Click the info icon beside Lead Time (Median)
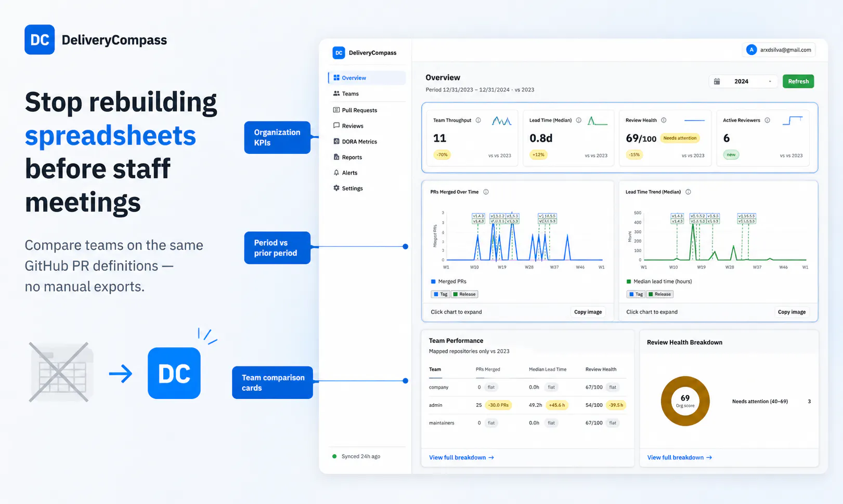The height and width of the screenshot is (504, 843). (x=578, y=120)
